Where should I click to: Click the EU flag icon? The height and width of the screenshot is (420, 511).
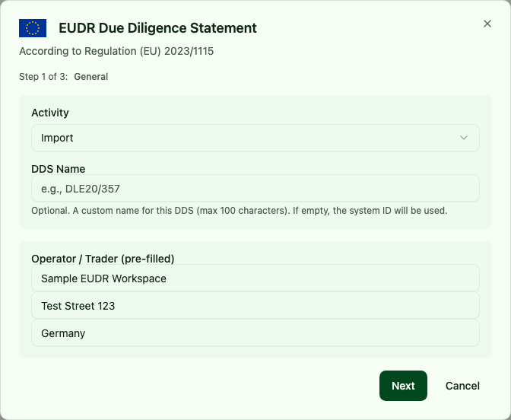pyautogui.click(x=33, y=28)
